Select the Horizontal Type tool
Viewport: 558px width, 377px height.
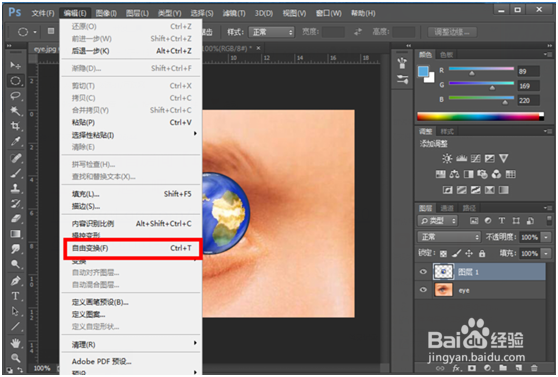coord(15,296)
